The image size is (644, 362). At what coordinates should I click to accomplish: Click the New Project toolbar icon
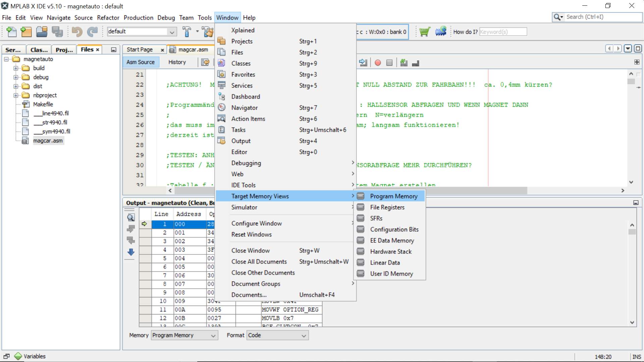pyautogui.click(x=26, y=32)
